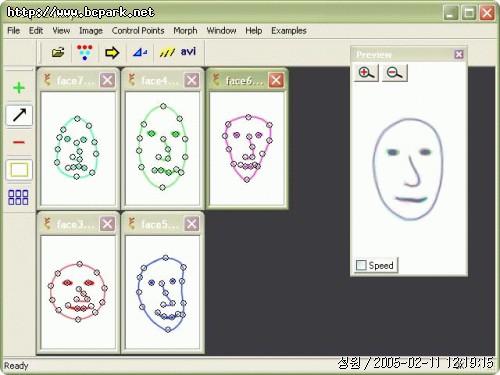Click the blue grid tile windows icon

pos(18,197)
